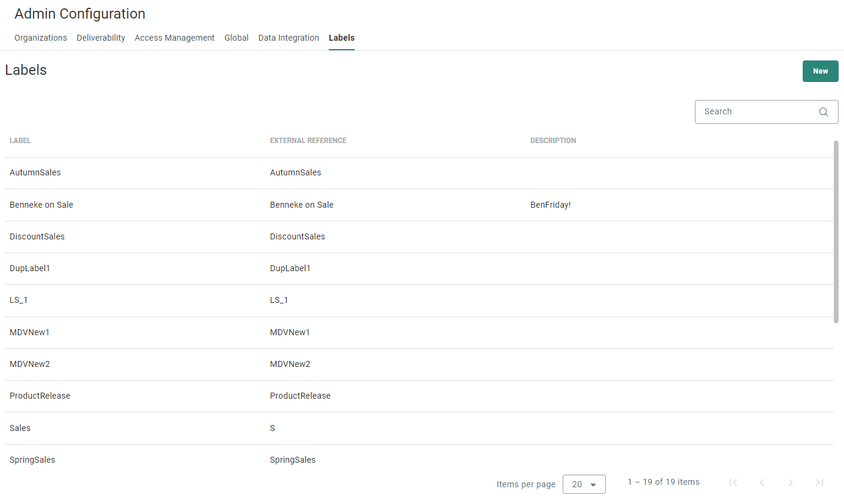
Task: Jump to the last page arrow
Action: point(819,482)
